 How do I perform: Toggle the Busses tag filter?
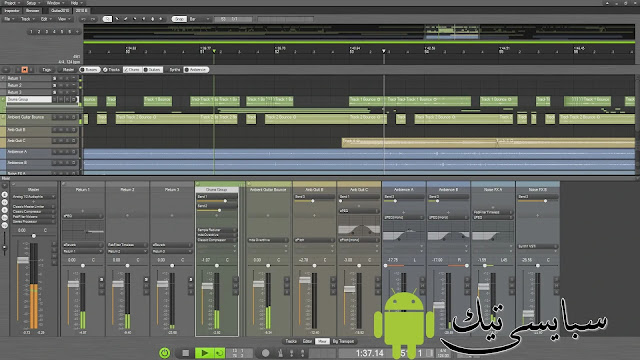pyautogui.click(x=89, y=70)
